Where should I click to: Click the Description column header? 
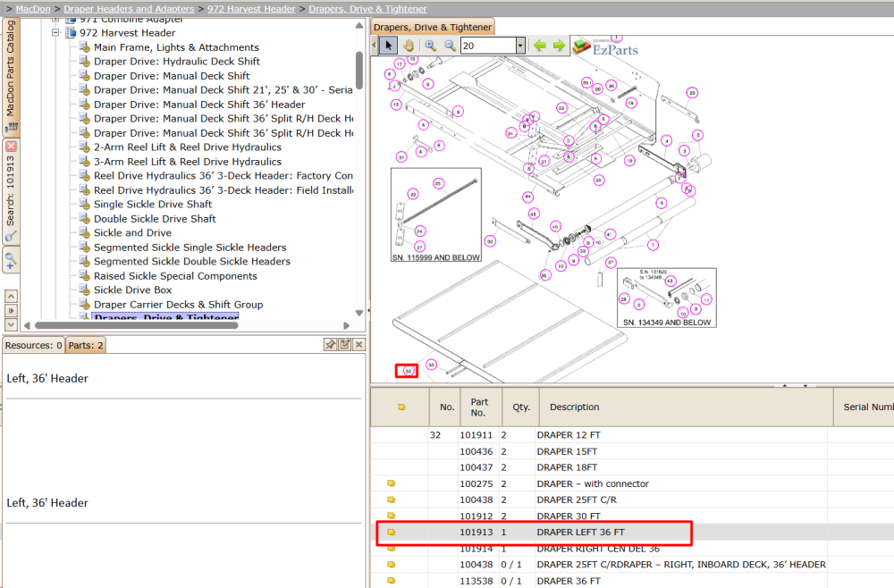click(686, 407)
